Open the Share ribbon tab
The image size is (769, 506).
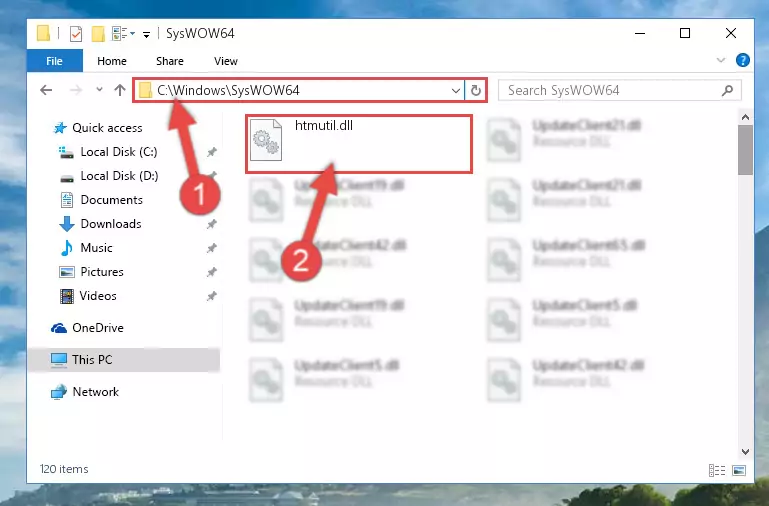coord(170,61)
